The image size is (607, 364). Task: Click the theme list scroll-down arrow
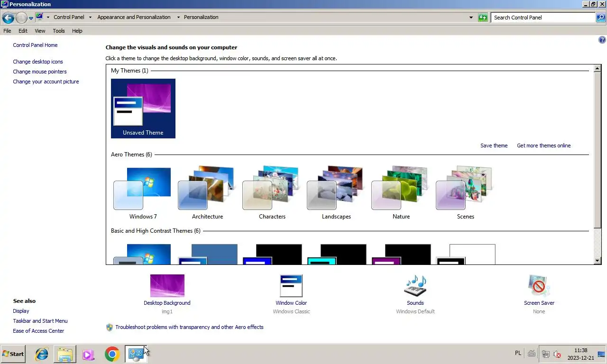click(598, 261)
